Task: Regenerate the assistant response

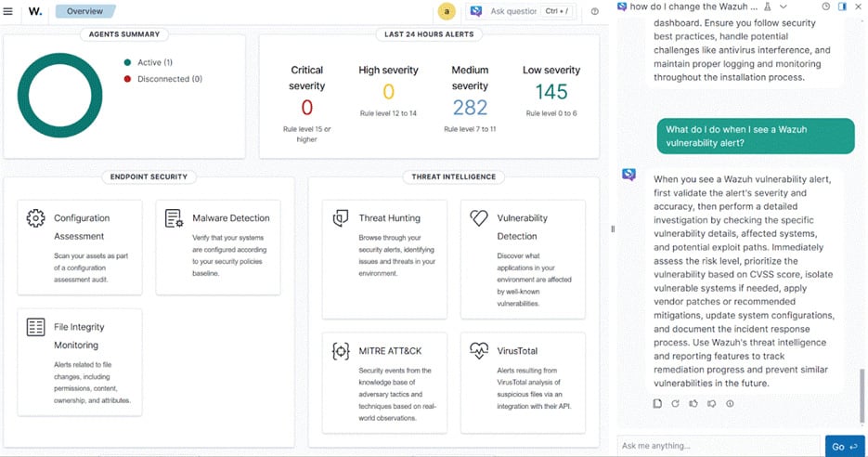Action: point(675,403)
